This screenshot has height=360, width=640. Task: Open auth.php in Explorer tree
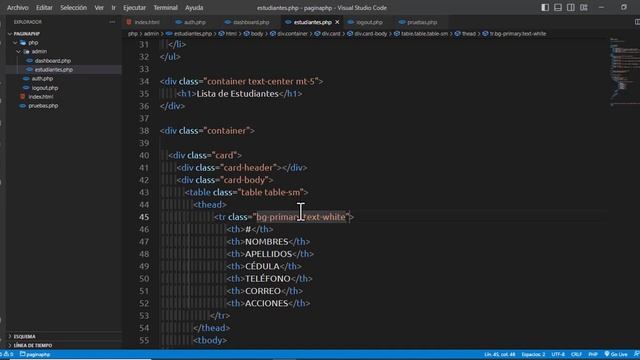pos(42,78)
